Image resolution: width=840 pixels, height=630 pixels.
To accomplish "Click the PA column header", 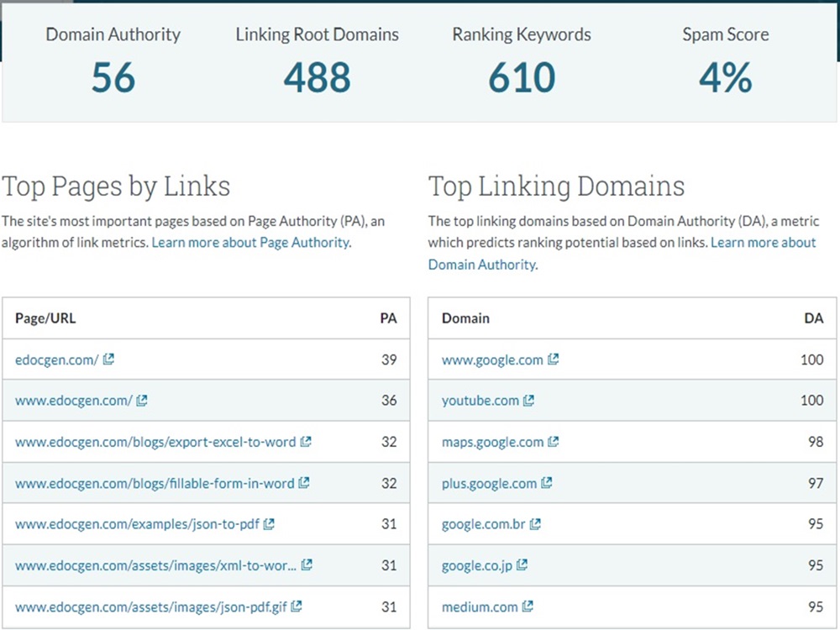I will [x=388, y=318].
